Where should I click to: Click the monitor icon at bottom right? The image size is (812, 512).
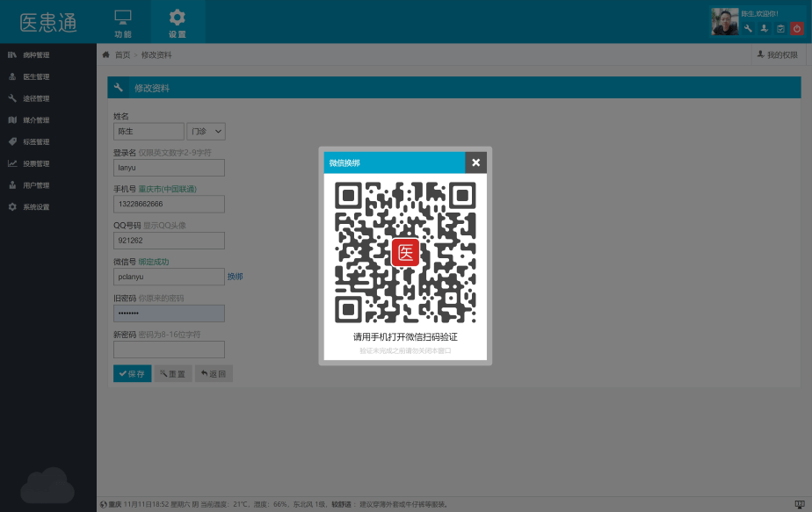[800, 504]
